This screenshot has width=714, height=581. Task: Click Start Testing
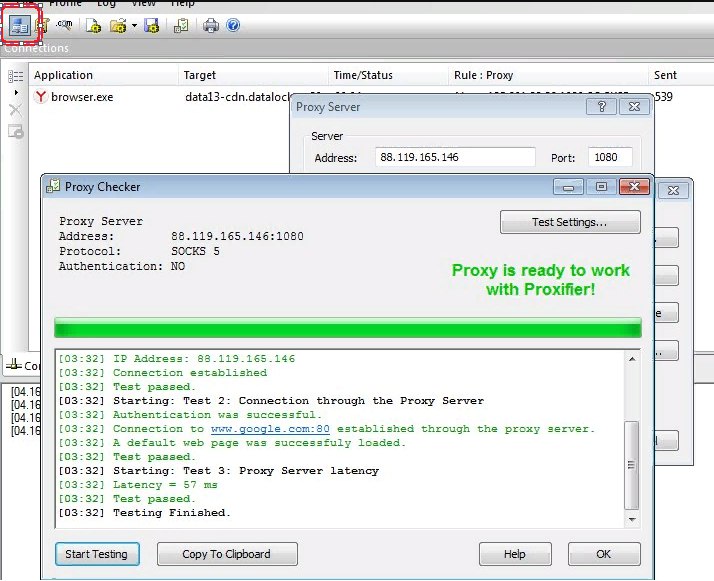97,554
